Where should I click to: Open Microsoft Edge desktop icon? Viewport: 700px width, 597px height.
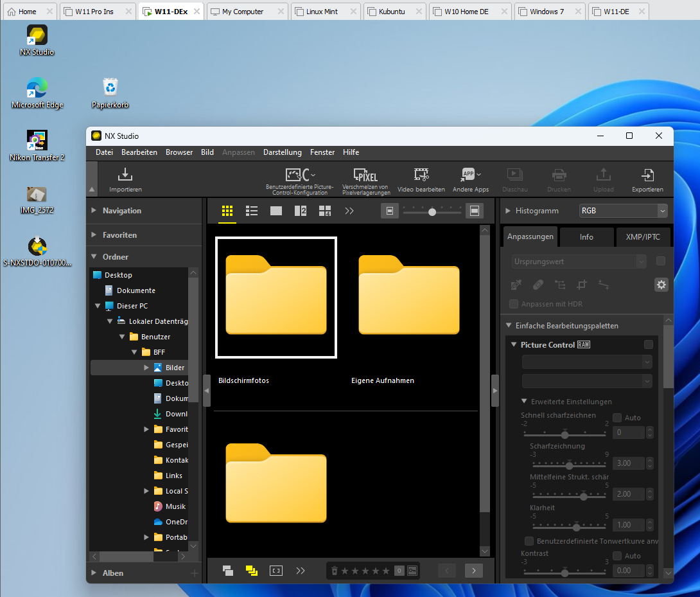coord(37,93)
